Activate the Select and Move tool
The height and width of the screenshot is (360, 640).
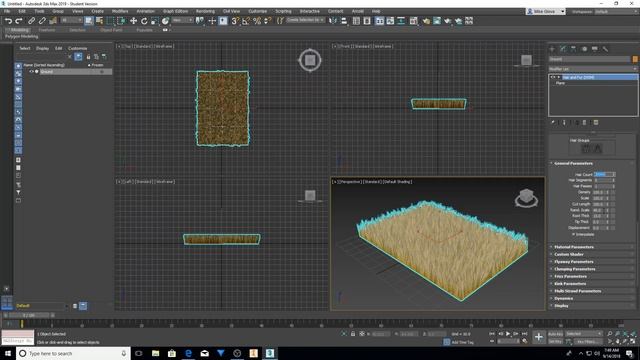133,21
